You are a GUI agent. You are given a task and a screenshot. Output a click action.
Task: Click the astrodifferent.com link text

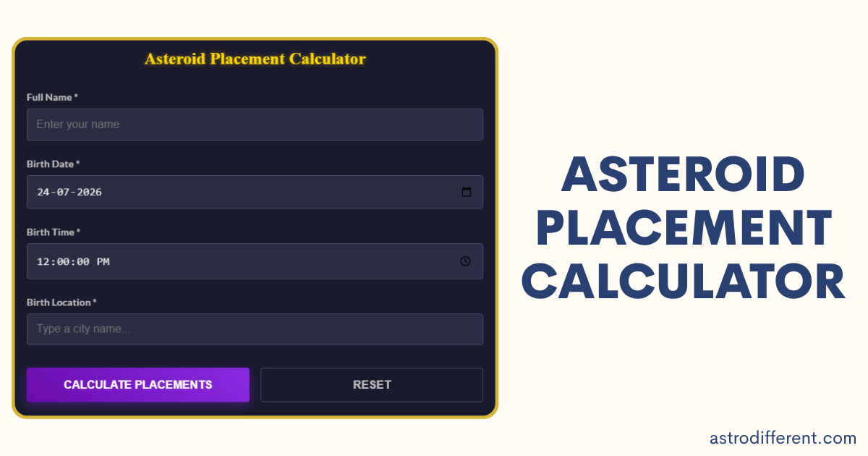pyautogui.click(x=783, y=438)
